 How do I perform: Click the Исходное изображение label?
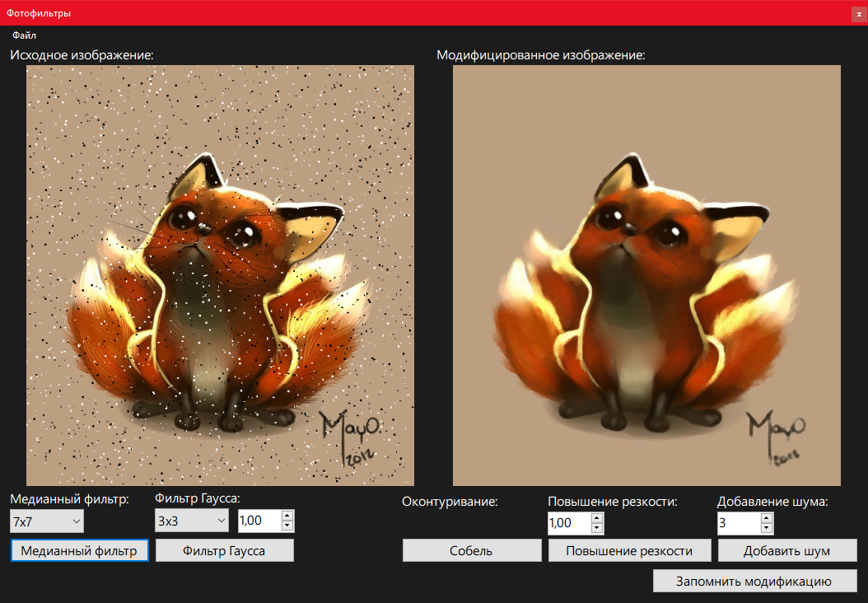click(x=82, y=55)
